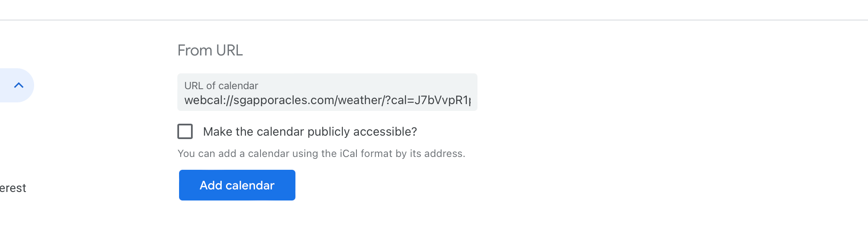The image size is (868, 244).
Task: Click the iCal format helper text
Action: point(321,154)
